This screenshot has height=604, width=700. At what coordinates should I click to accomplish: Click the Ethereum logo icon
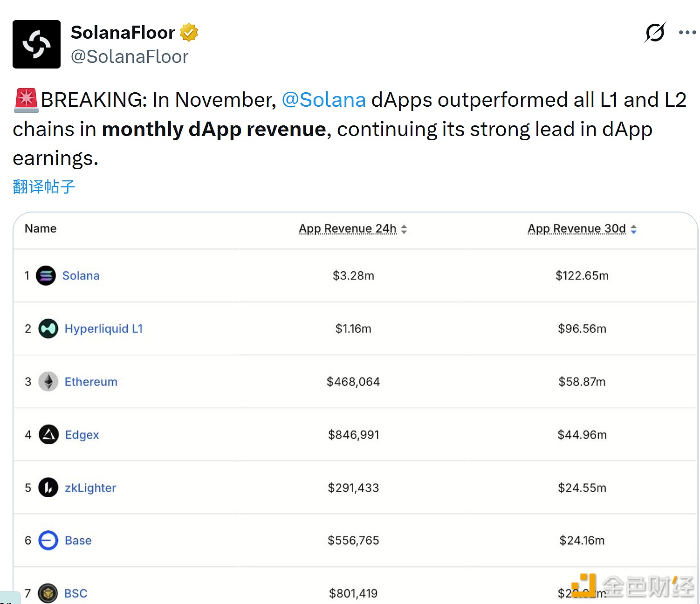[48, 382]
